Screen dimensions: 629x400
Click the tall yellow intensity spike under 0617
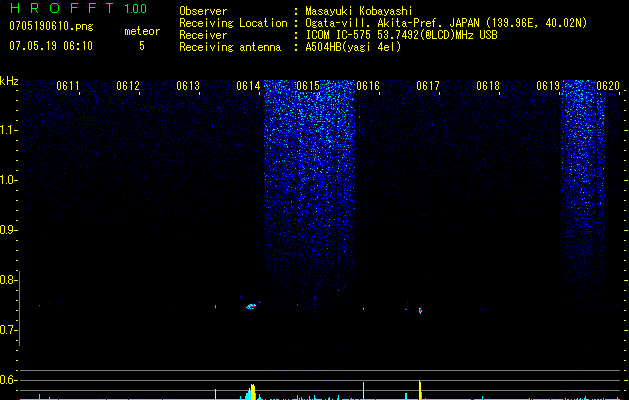coord(420,390)
